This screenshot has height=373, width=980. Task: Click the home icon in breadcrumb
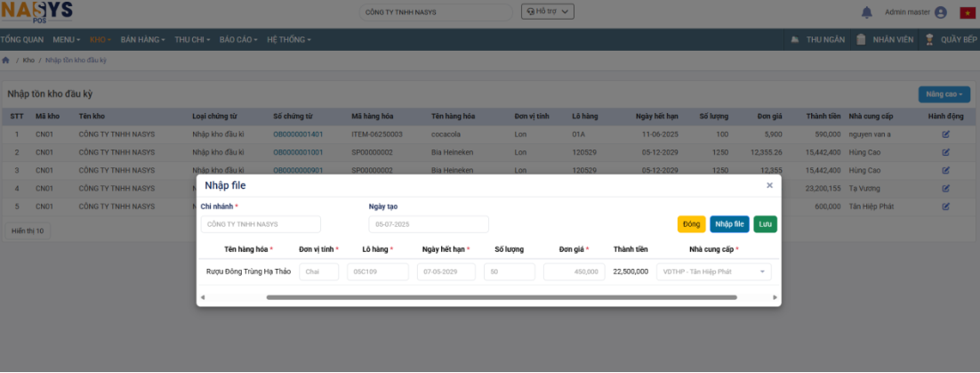(6, 60)
